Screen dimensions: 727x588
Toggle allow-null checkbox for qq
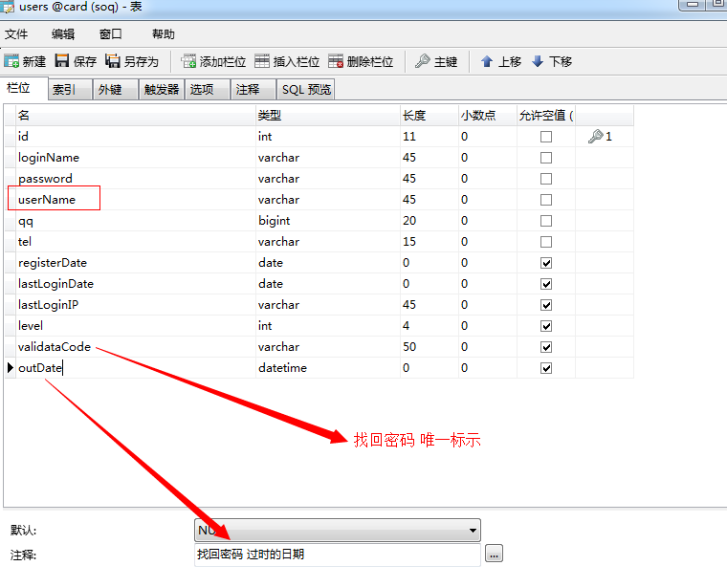[x=546, y=221]
